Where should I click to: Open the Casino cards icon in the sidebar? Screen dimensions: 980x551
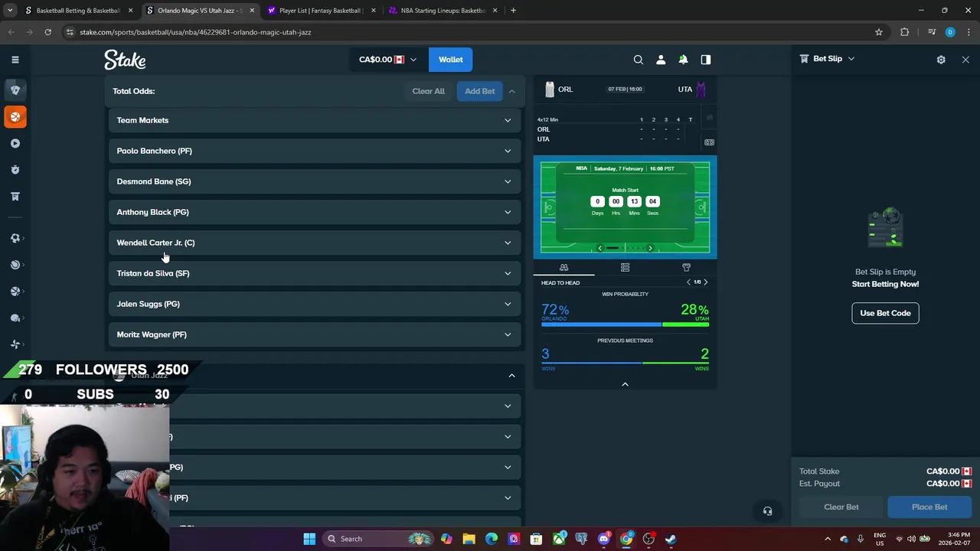point(15,90)
